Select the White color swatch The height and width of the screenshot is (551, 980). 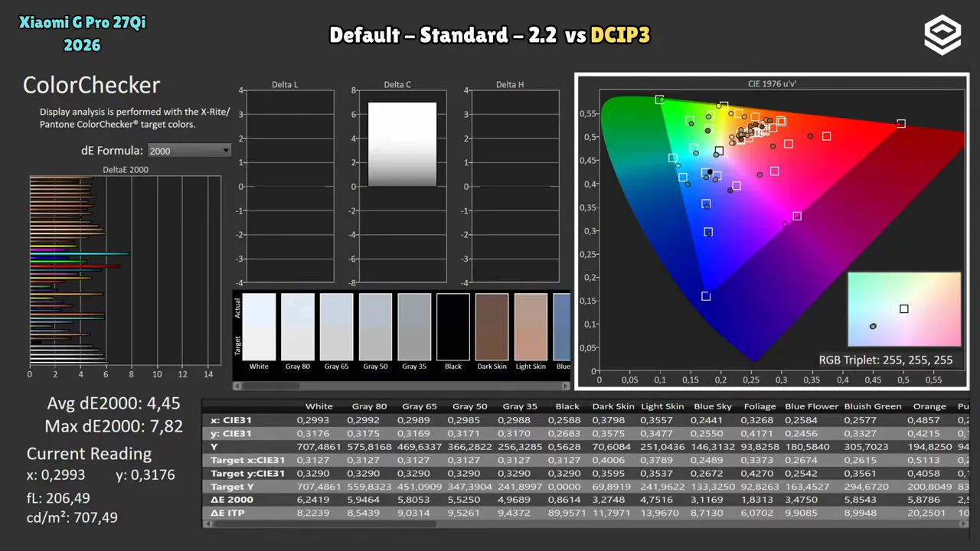(259, 326)
